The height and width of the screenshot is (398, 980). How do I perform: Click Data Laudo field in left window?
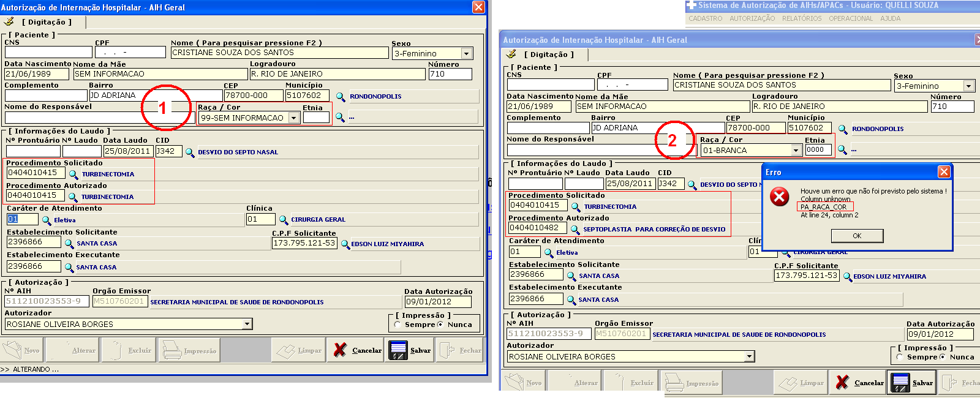(x=128, y=151)
